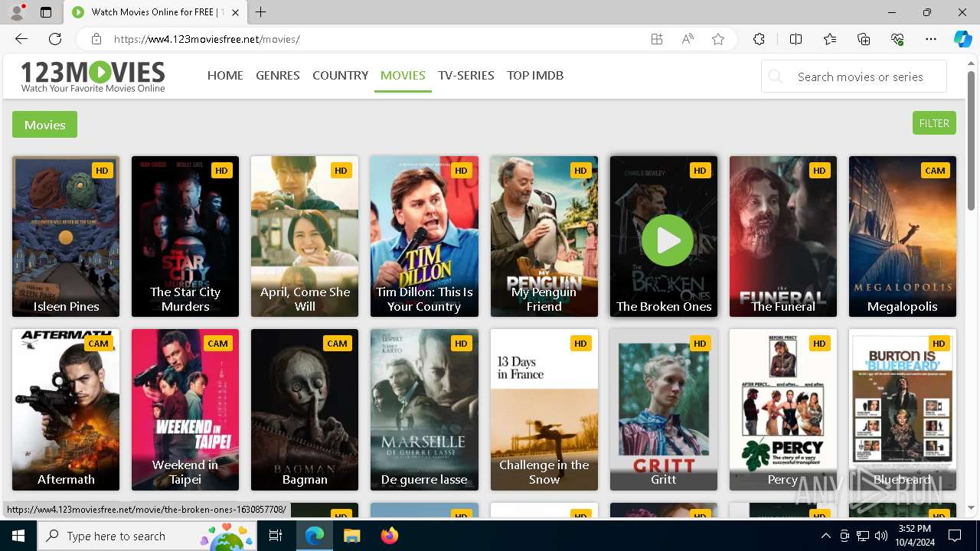Open the Challenge in the Snow poster
This screenshot has width=980, height=551.
coord(544,409)
